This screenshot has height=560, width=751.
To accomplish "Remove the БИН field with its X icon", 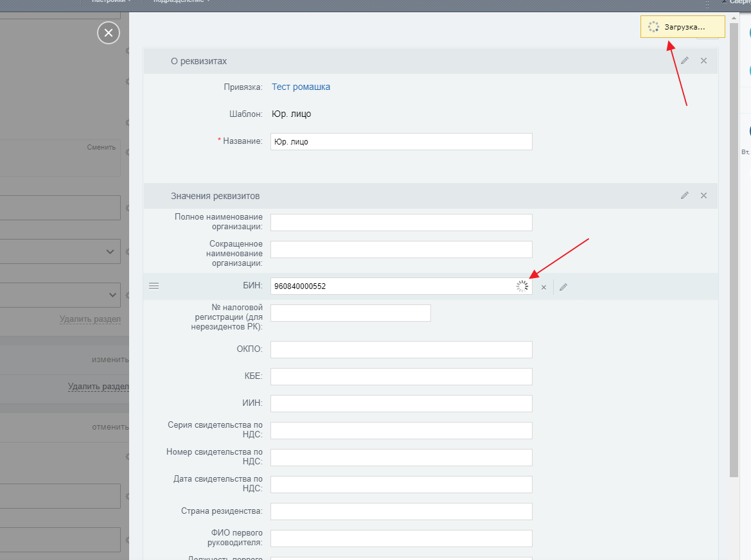I will click(x=543, y=287).
